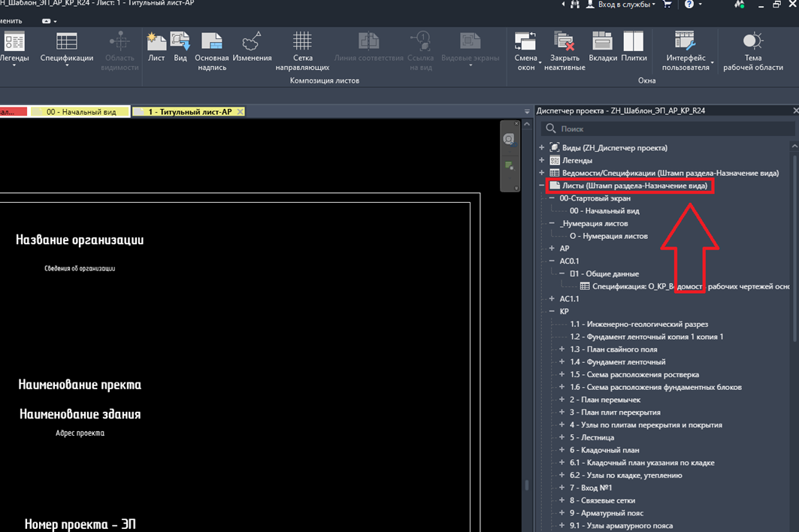
Task: Click the Поиск search field
Action: [667, 128]
